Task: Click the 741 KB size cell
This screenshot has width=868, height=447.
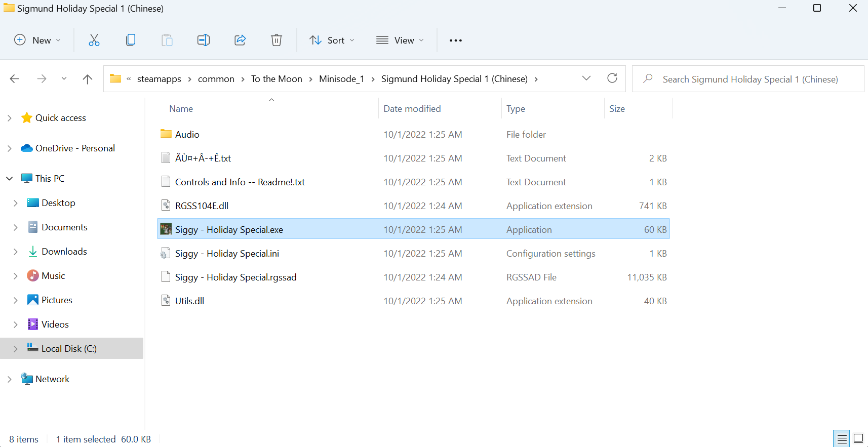Action: tap(653, 206)
